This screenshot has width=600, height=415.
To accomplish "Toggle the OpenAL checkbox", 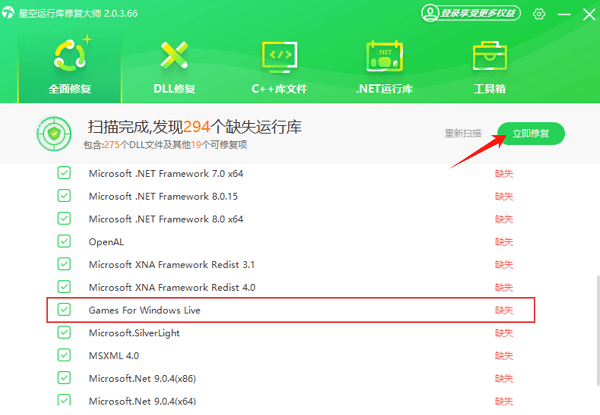I will 64,241.
